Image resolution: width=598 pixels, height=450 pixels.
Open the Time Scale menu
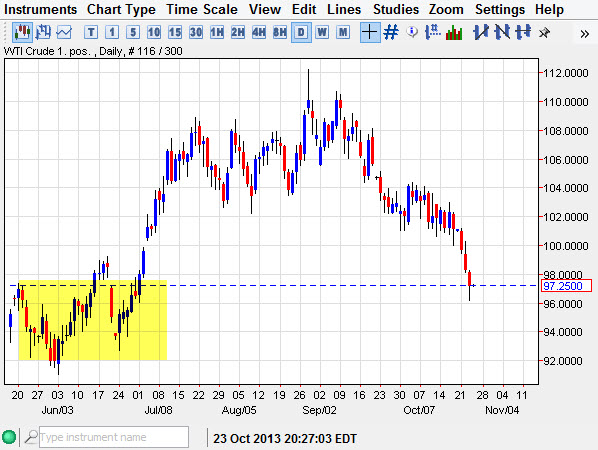[x=202, y=9]
